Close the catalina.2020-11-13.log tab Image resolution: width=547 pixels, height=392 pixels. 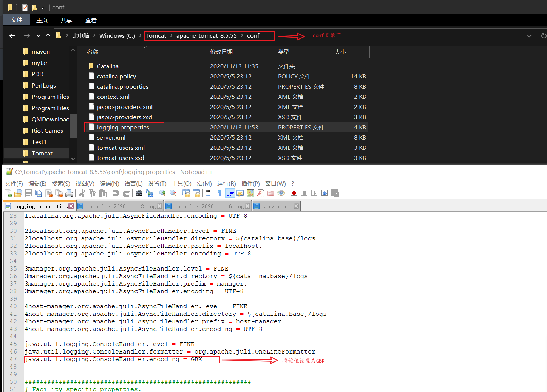point(159,206)
